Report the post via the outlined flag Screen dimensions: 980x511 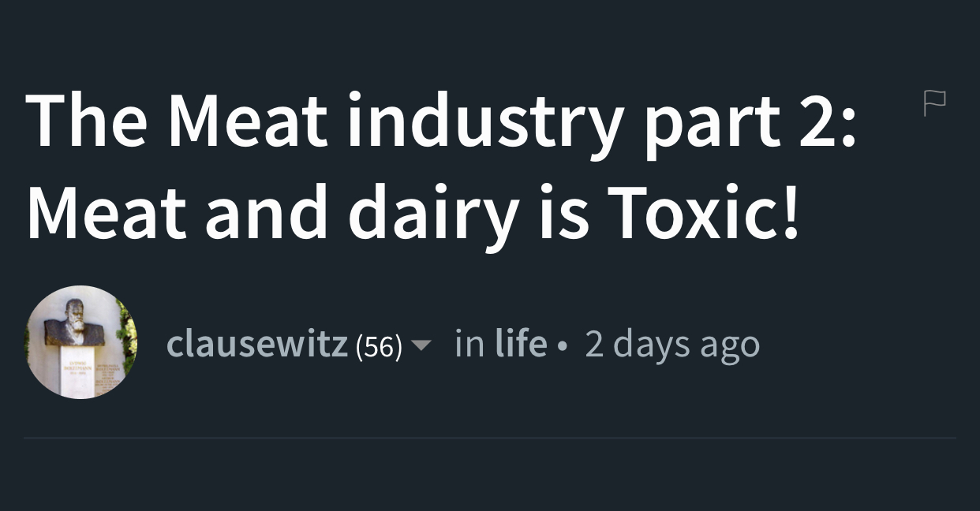click(x=935, y=103)
